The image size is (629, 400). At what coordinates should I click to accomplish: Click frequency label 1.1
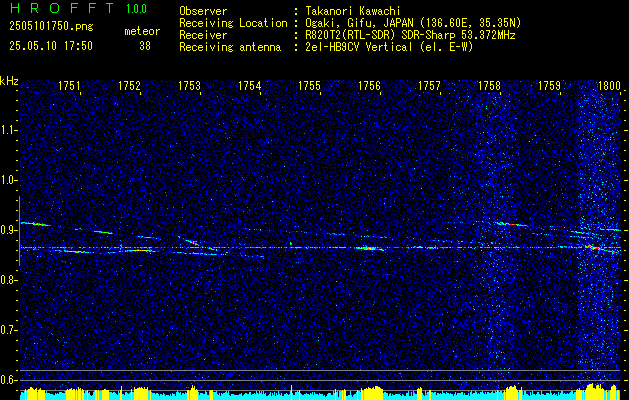pyautogui.click(x=9, y=130)
